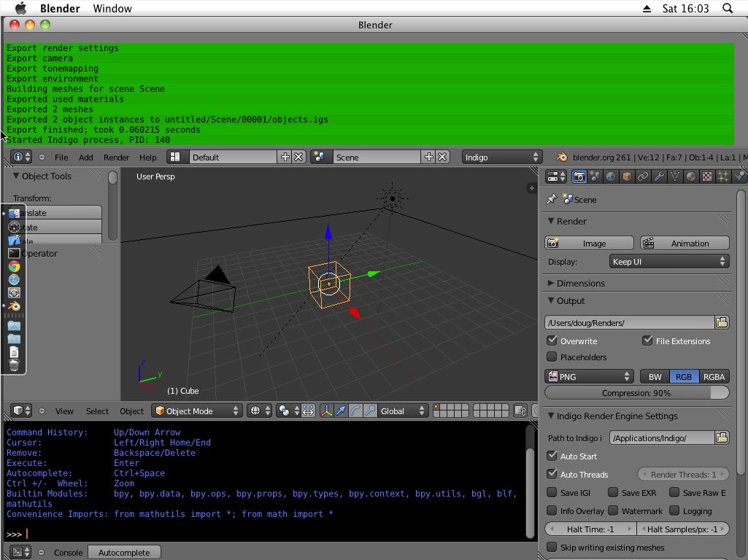Click the console Autocomplete button
Screen dimensions: 748x560
click(124, 553)
